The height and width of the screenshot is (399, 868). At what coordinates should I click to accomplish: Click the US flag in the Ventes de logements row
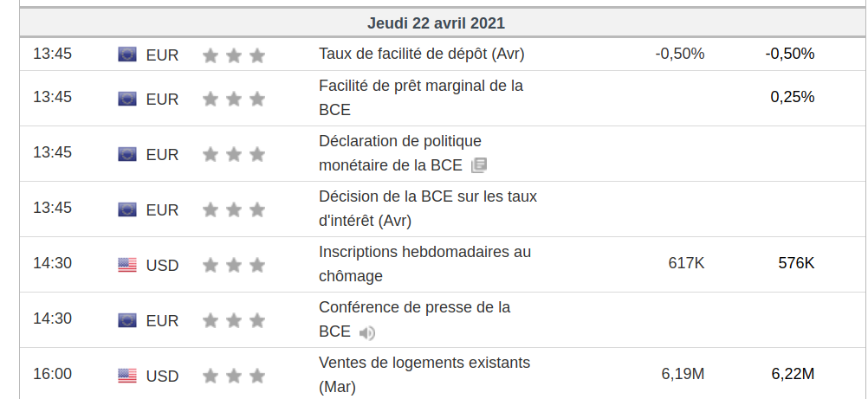point(127,376)
